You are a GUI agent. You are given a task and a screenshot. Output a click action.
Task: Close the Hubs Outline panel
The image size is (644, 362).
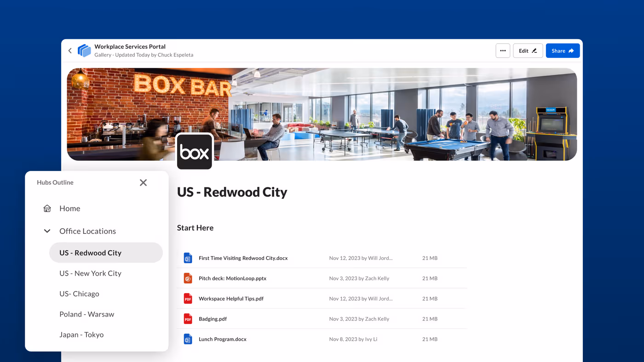point(143,182)
